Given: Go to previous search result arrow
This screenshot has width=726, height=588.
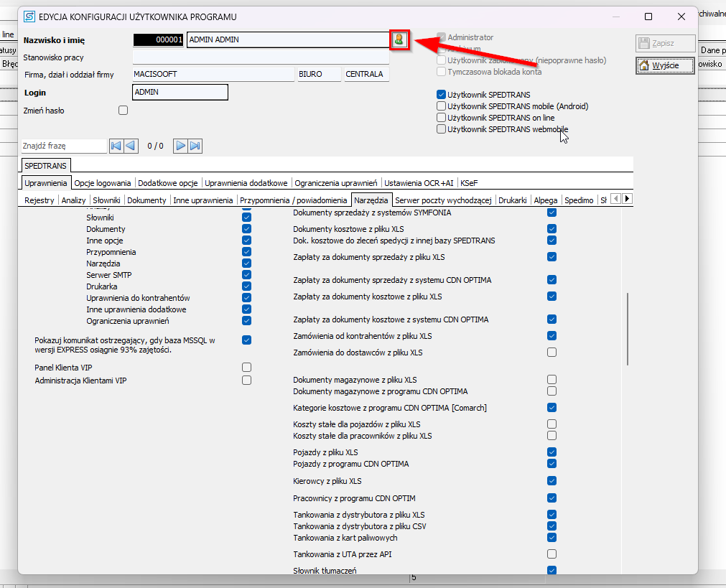Looking at the screenshot, I should coord(131,146).
